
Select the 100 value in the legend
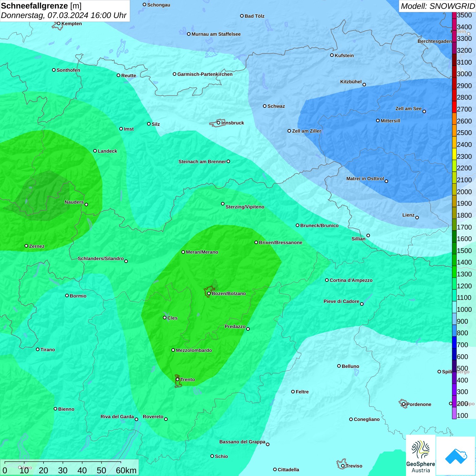point(463,415)
